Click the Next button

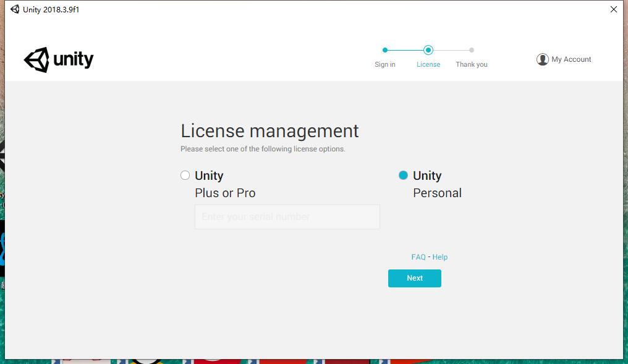[x=415, y=278]
